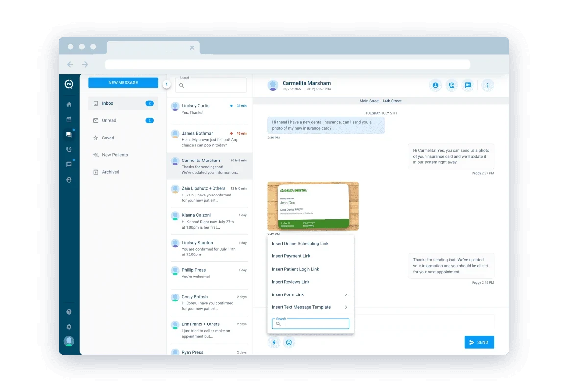Open the Phone calls icon in the sidebar
Viewport: 568px width, 392px height.
click(69, 149)
